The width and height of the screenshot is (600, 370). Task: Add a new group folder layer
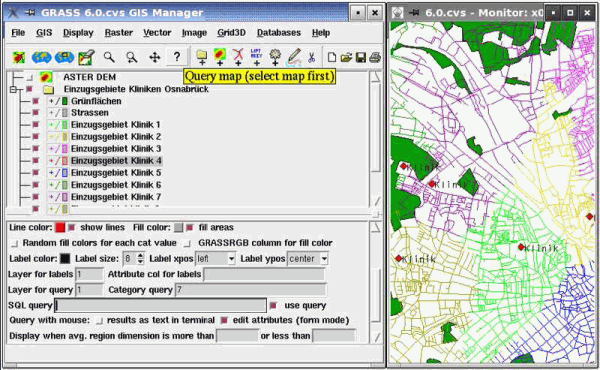click(x=202, y=57)
